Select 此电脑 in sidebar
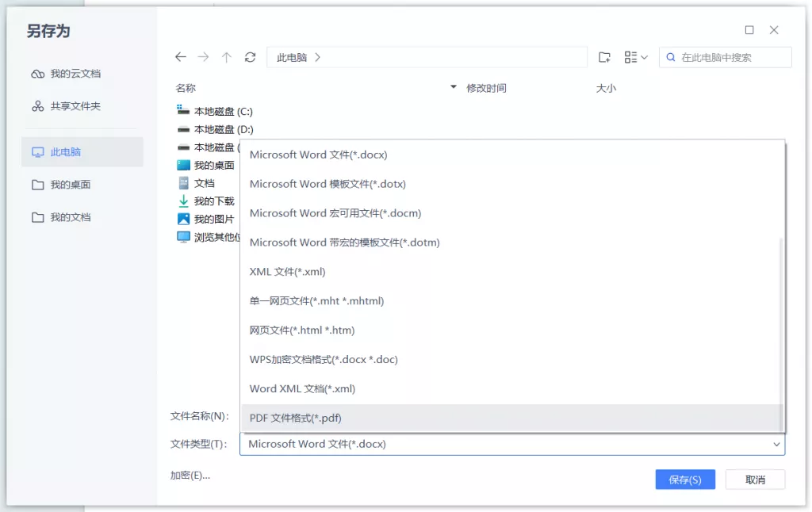This screenshot has height=512, width=812. (x=82, y=151)
